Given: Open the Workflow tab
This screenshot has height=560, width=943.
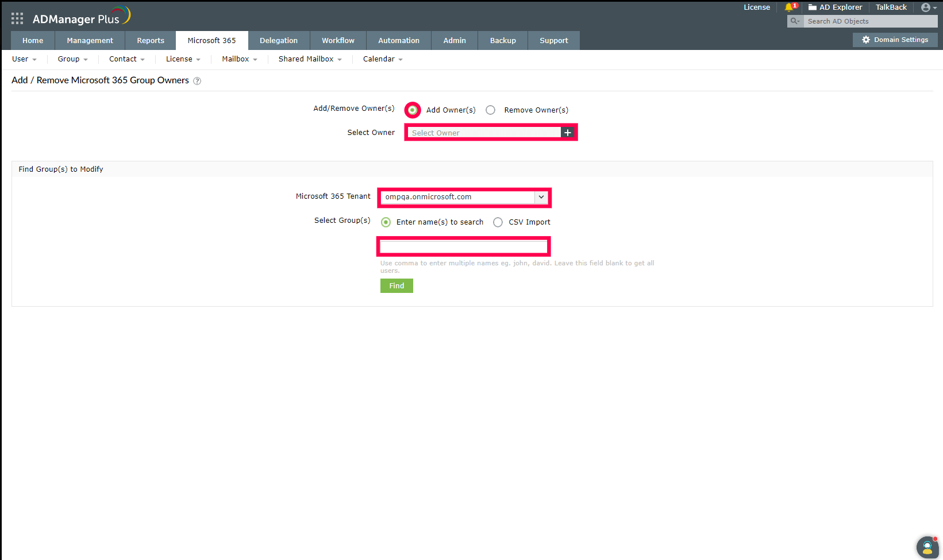Looking at the screenshot, I should tap(338, 40).
